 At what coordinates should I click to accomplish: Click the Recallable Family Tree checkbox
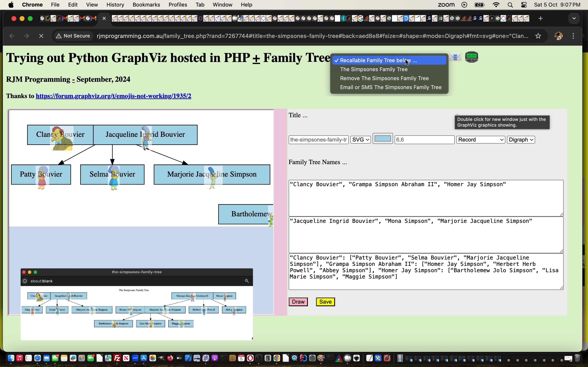[x=336, y=60]
